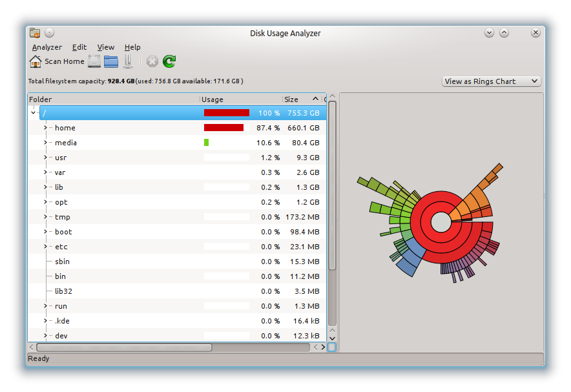Select the sbin folder row

point(177,262)
